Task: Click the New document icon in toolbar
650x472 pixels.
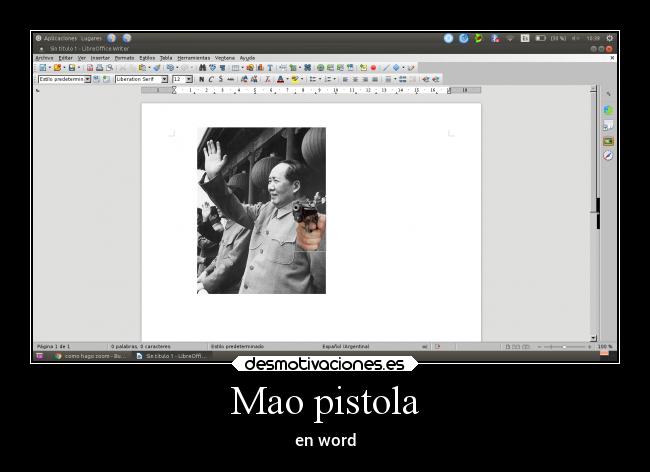Action: point(43,68)
